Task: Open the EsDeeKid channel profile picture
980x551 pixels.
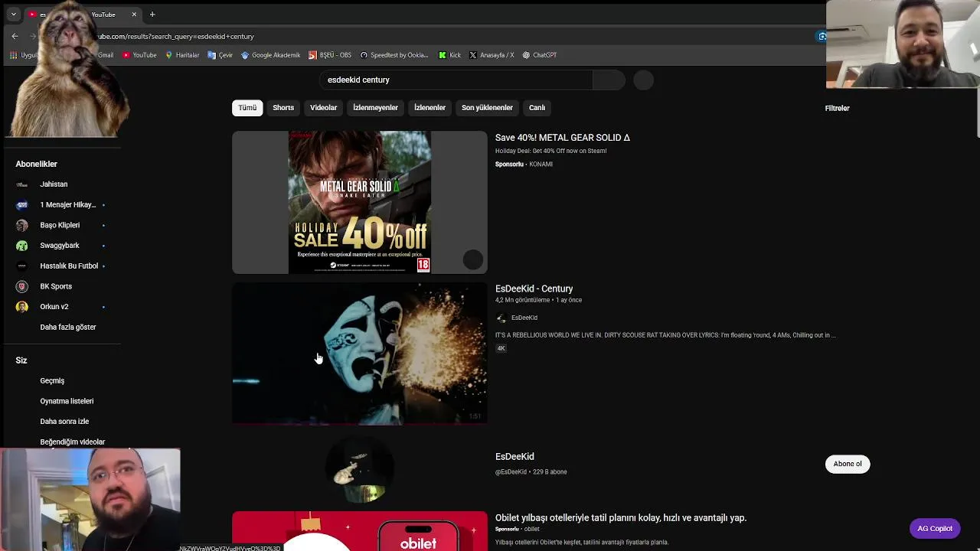Action: tap(359, 468)
